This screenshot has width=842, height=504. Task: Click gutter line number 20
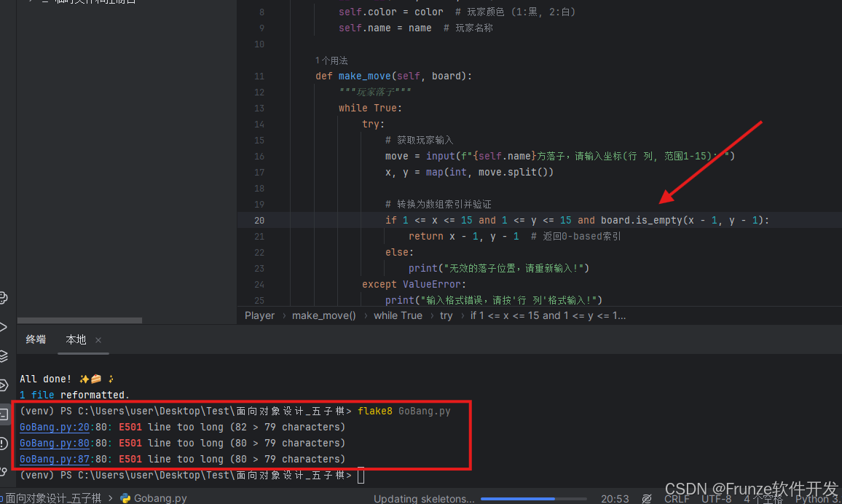coord(259,220)
